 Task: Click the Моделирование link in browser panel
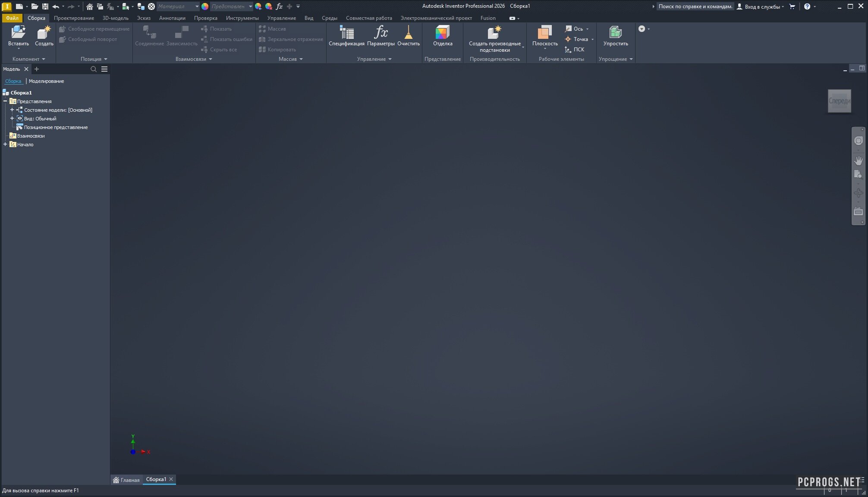pos(46,81)
